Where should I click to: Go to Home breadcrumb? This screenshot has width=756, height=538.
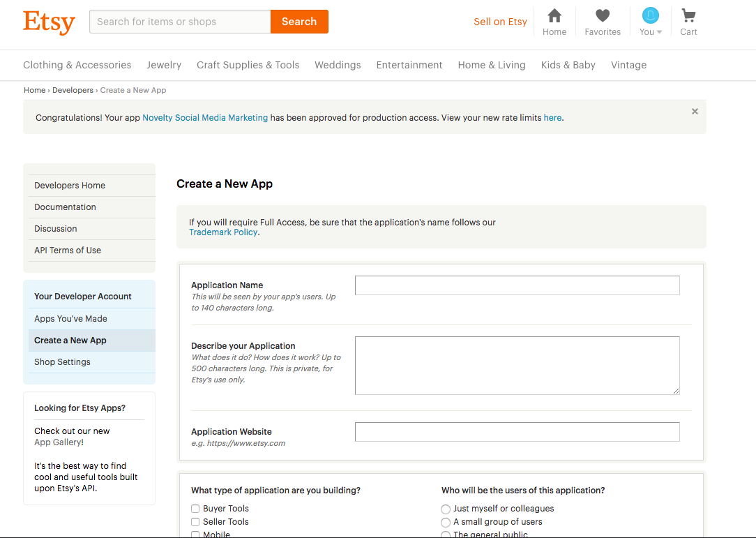35,90
